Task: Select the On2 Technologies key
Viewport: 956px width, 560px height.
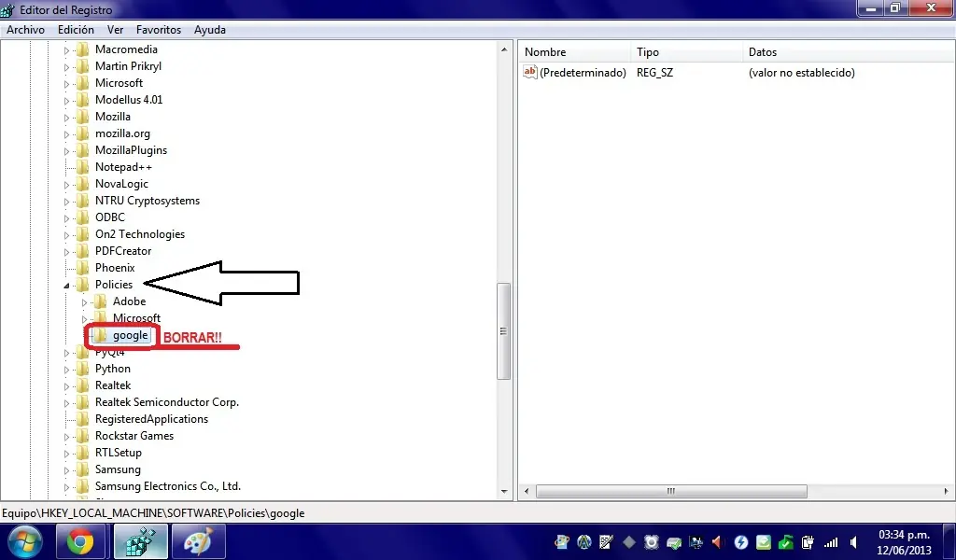Action: 140,234
